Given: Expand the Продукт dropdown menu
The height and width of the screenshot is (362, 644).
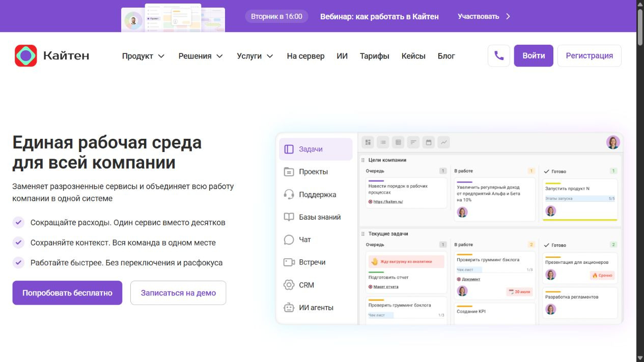Looking at the screenshot, I should click(144, 56).
